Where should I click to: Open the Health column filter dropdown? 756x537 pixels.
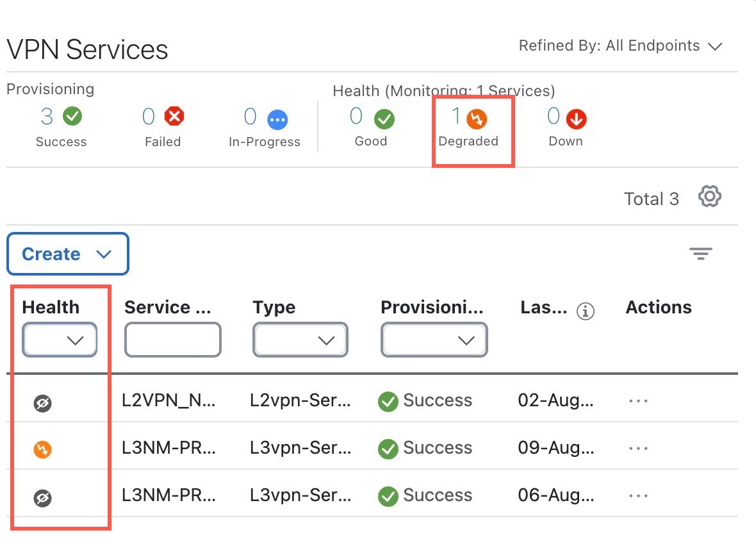coord(59,340)
